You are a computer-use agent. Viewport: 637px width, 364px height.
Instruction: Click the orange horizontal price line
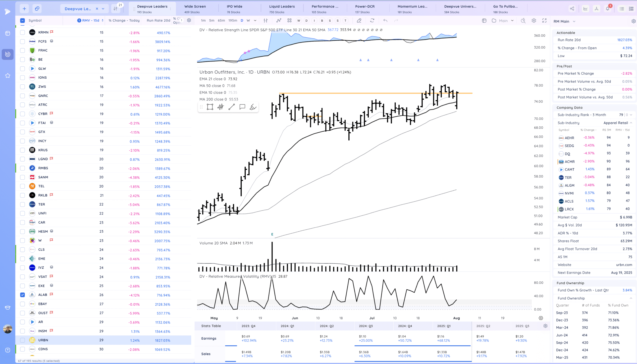(x=350, y=93)
